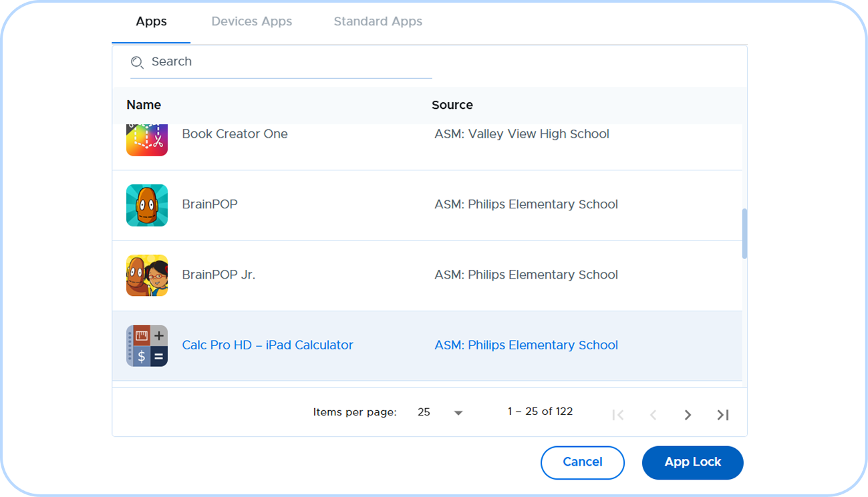Click the BrainPOP Jr. row's source cell
The width and height of the screenshot is (868, 497).
[x=526, y=275]
